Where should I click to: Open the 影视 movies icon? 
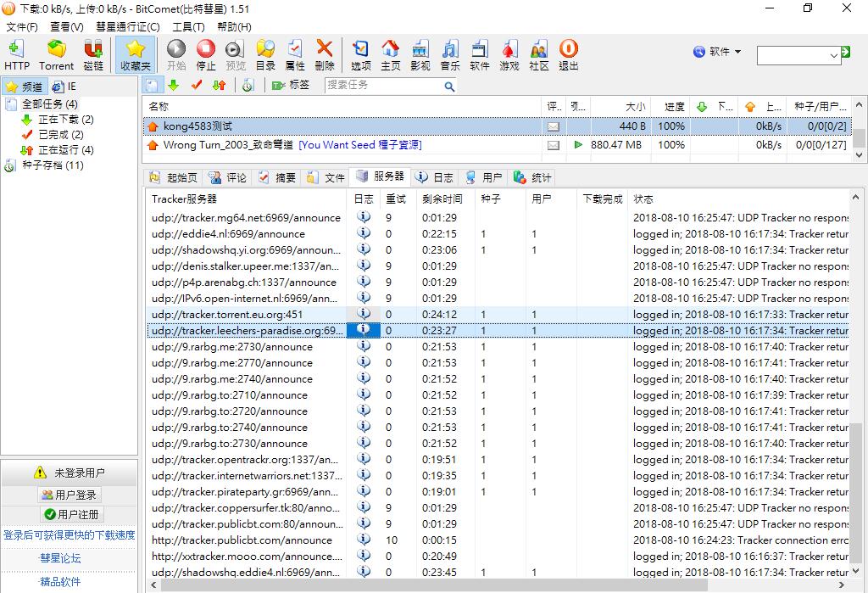420,55
